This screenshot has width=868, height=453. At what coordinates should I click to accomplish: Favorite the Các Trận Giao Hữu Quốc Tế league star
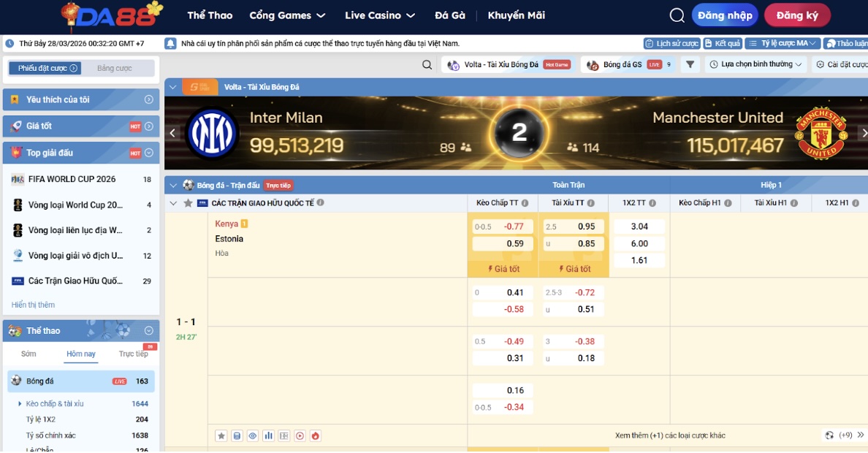coord(189,203)
